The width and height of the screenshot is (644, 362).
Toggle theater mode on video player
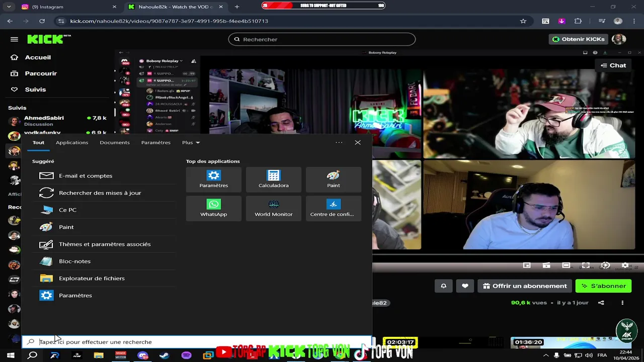[x=566, y=265]
